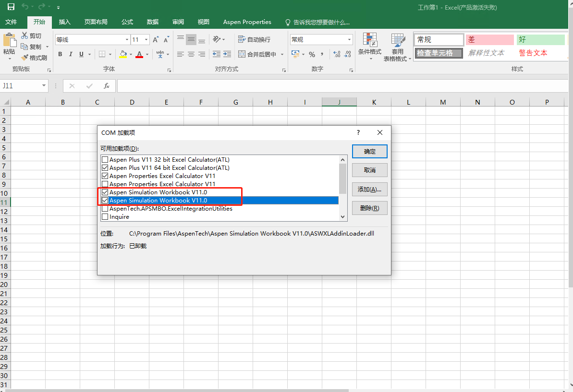
Task: Open the font name dropdown (等线)
Action: click(127, 39)
